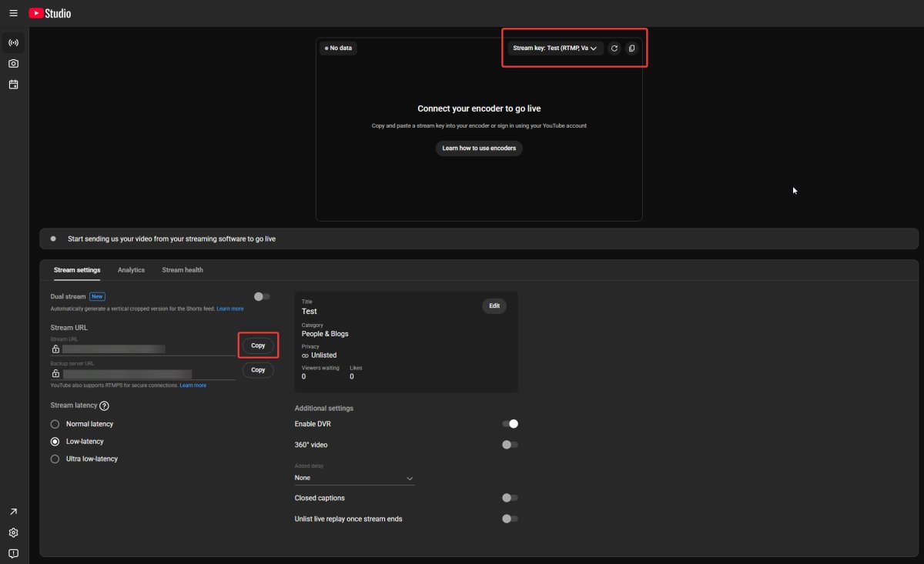Click the send feedback icon in sidebar
This screenshot has width=924, height=564.
tap(13, 553)
